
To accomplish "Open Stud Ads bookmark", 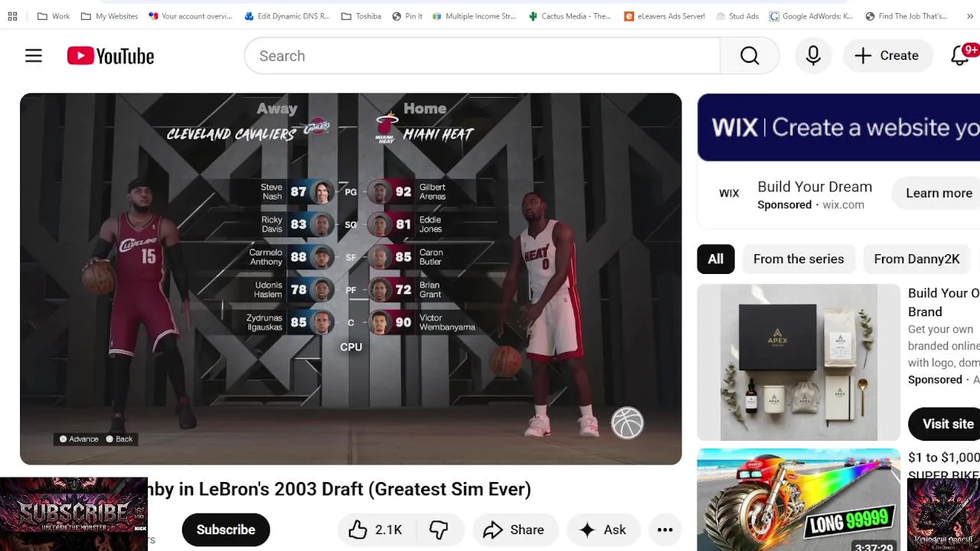I will pyautogui.click(x=737, y=16).
